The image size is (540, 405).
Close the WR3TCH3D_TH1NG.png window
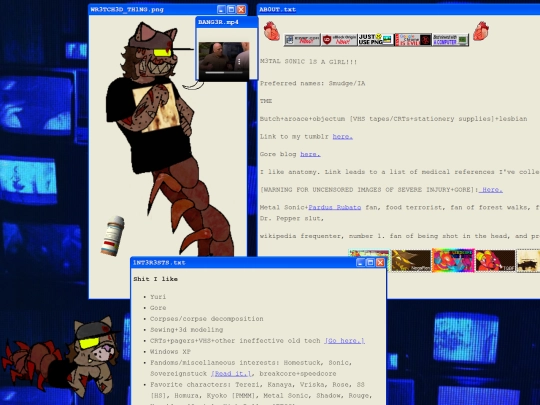(x=241, y=10)
